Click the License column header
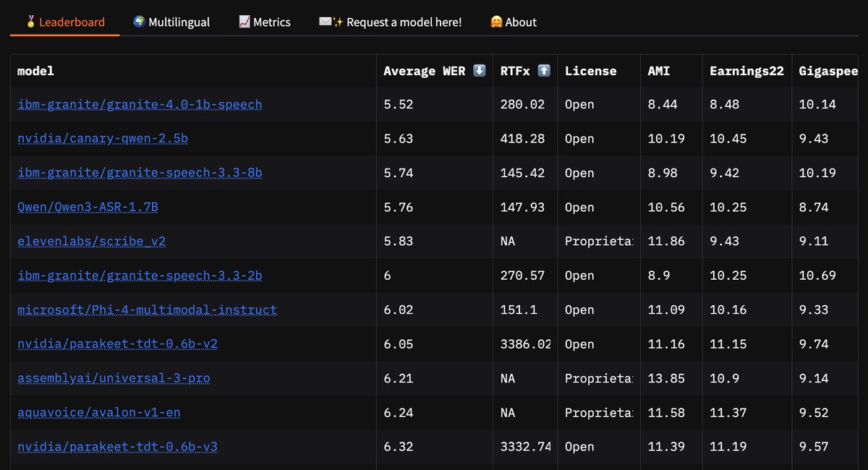 tap(599, 71)
